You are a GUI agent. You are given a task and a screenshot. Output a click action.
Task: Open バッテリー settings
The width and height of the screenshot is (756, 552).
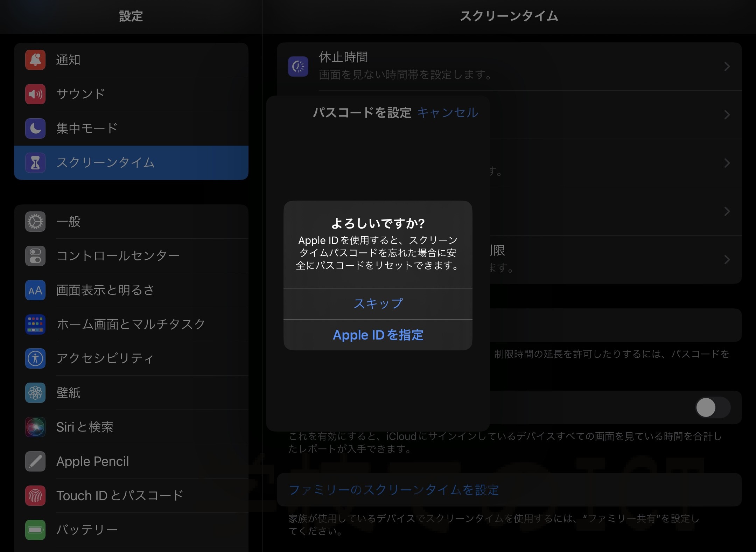pyautogui.click(x=131, y=530)
